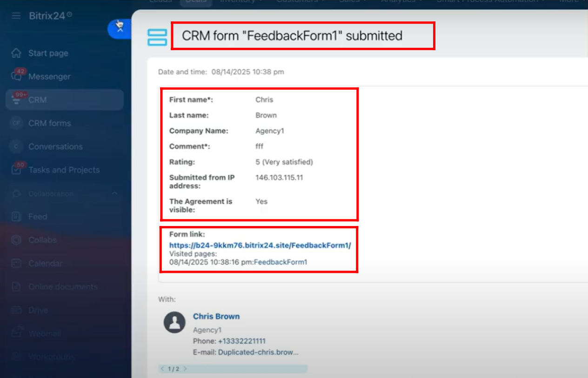Screen dimensions: 588x378
Task: Click the blue CRM form icon beside the title
Action: pos(157,37)
